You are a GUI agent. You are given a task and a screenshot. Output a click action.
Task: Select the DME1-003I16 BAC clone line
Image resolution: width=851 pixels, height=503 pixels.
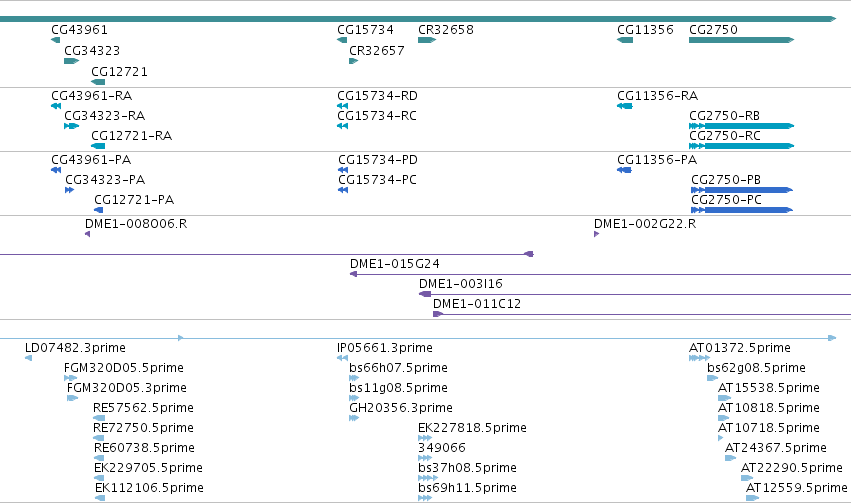[x=635, y=294]
